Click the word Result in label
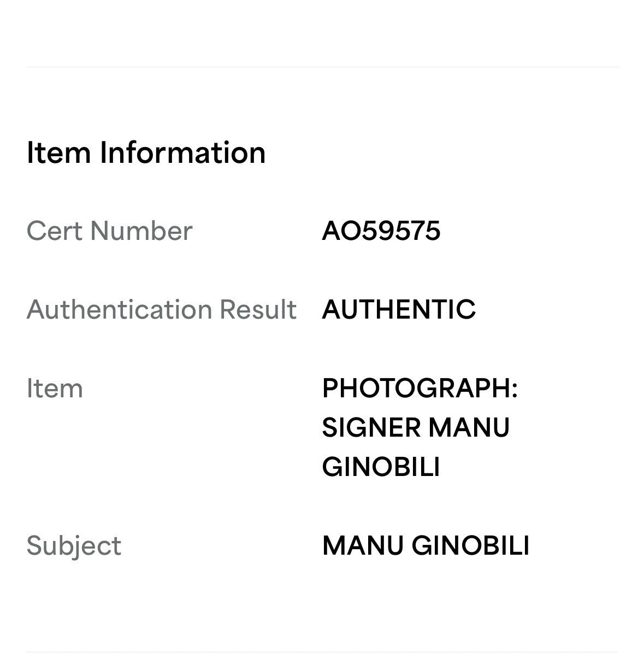The height and width of the screenshot is (670, 644). 258,309
